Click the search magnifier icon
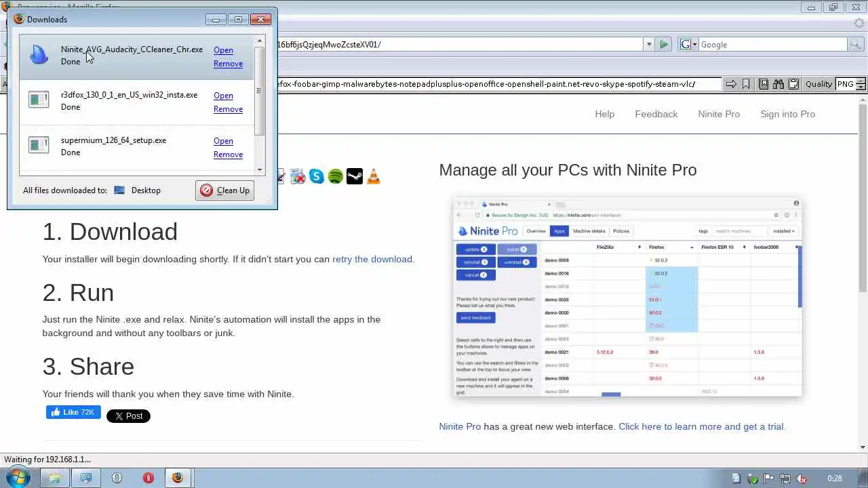The image size is (868, 488). click(857, 45)
